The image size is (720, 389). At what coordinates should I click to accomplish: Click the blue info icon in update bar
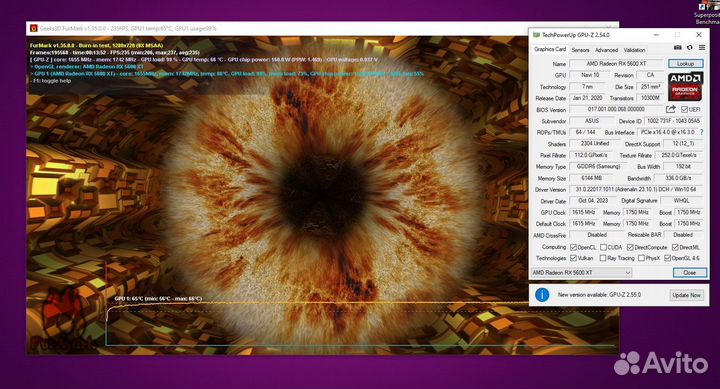coord(542,295)
